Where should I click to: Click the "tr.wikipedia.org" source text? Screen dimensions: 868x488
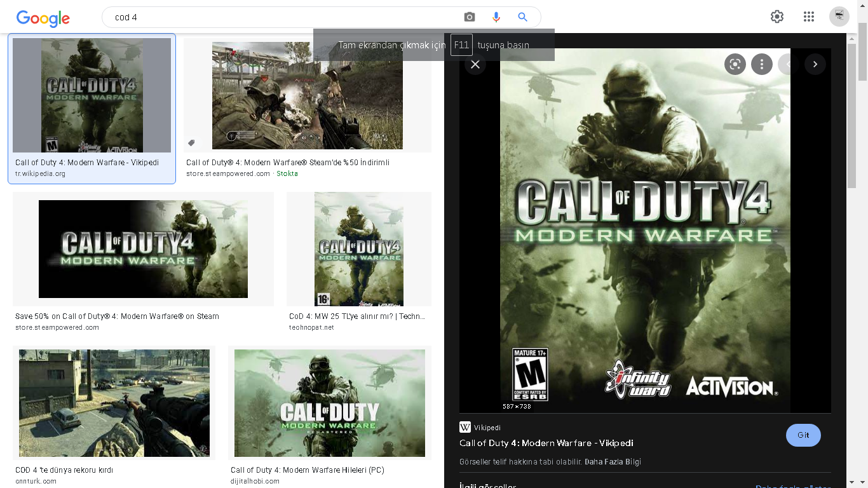41,174
